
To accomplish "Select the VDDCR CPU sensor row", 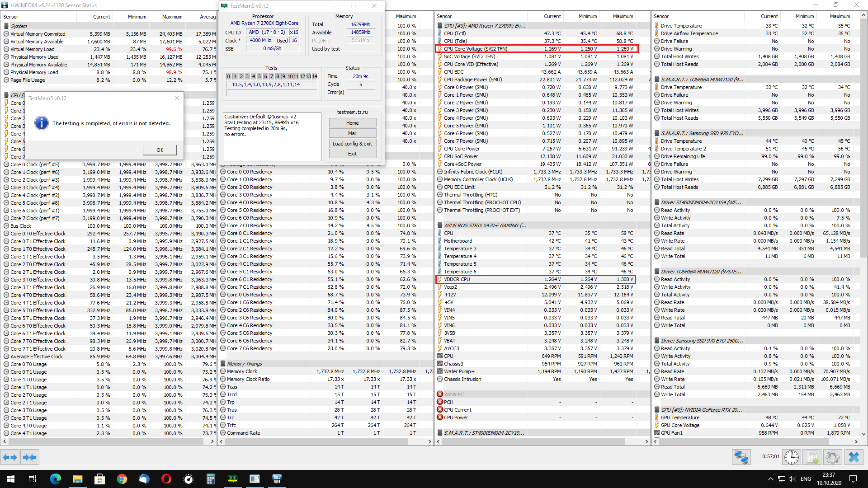I will coord(457,279).
